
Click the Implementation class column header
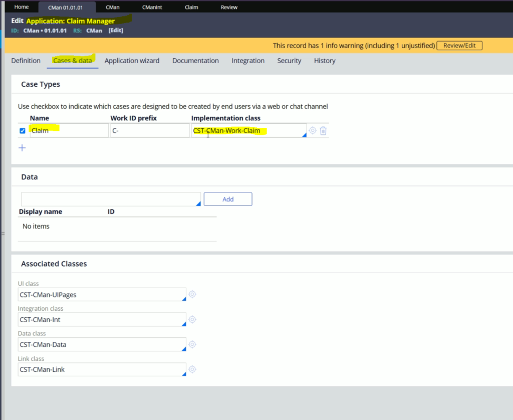tap(226, 118)
